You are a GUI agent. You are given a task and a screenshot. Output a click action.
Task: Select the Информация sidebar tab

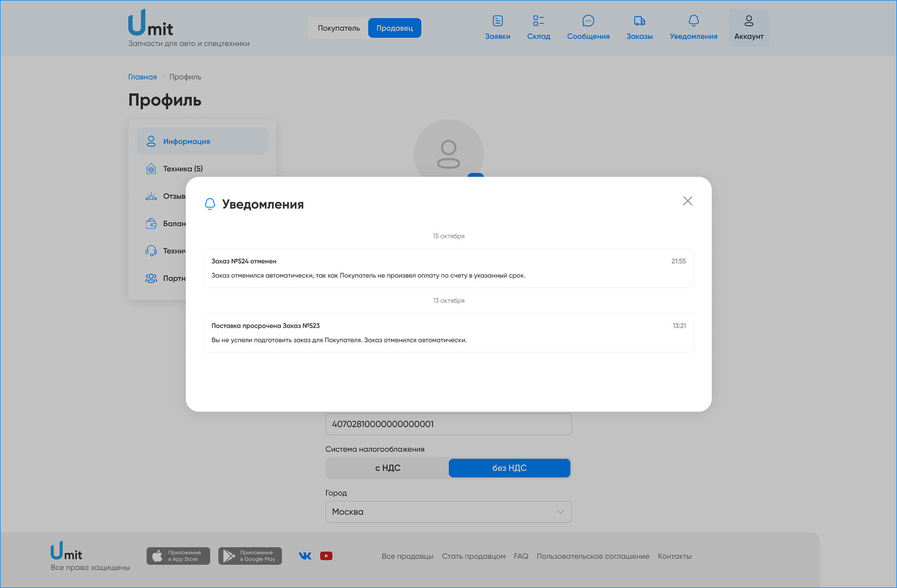tap(202, 141)
